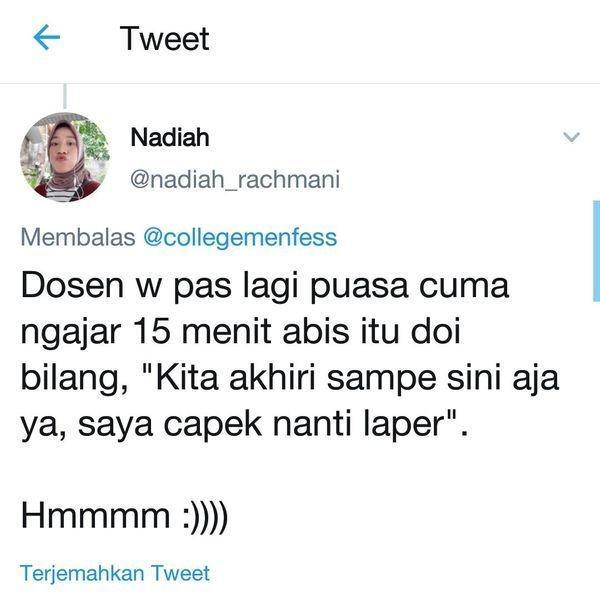This screenshot has height=600, width=600.
Task: Click the word "bilang," in the tweet
Action: (x=74, y=380)
